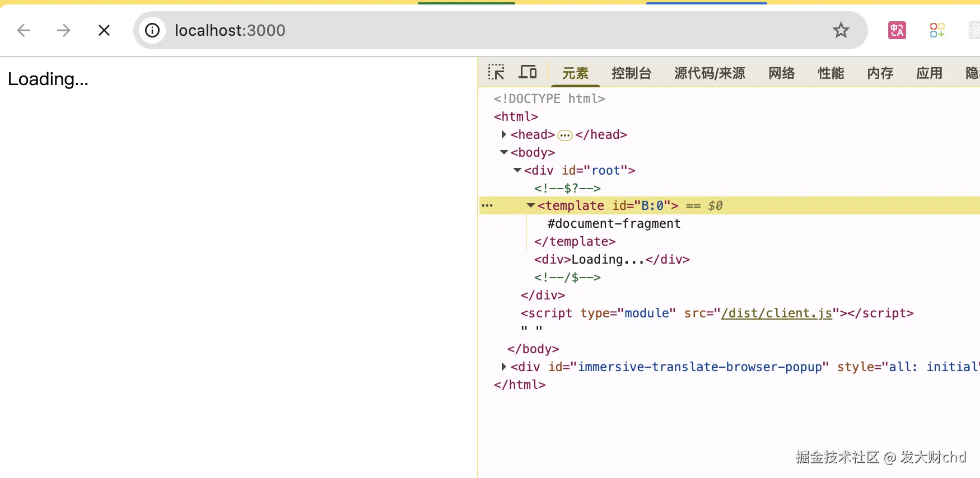Image resolution: width=980 pixels, height=478 pixels.
Task: Open the 应用 (Application) tab
Action: (929, 73)
